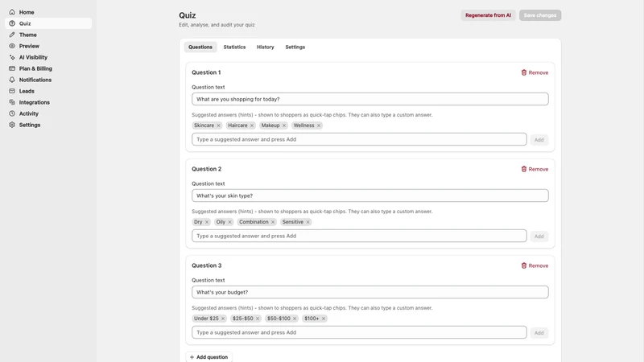
Task: Open Theme in the sidebar
Action: [x=48, y=35]
